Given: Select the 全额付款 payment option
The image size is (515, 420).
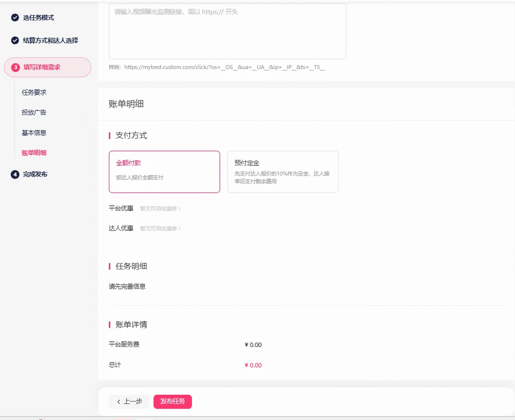Looking at the screenshot, I should click(x=164, y=172).
